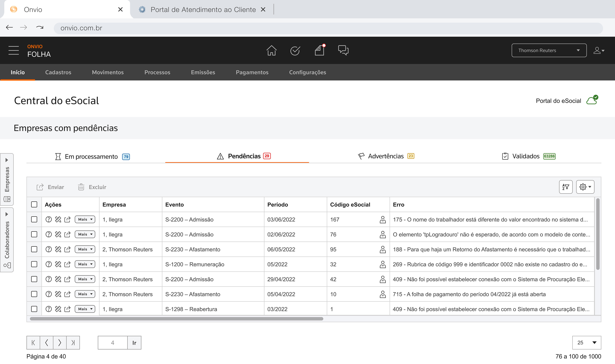
Task: Open Mais dropdown in row code 95
Action: (85, 249)
